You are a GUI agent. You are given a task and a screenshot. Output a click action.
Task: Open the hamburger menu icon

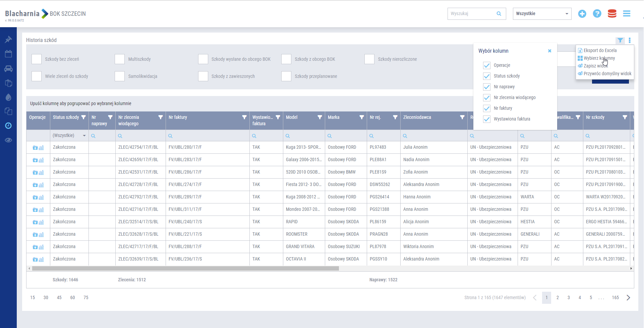(x=627, y=14)
